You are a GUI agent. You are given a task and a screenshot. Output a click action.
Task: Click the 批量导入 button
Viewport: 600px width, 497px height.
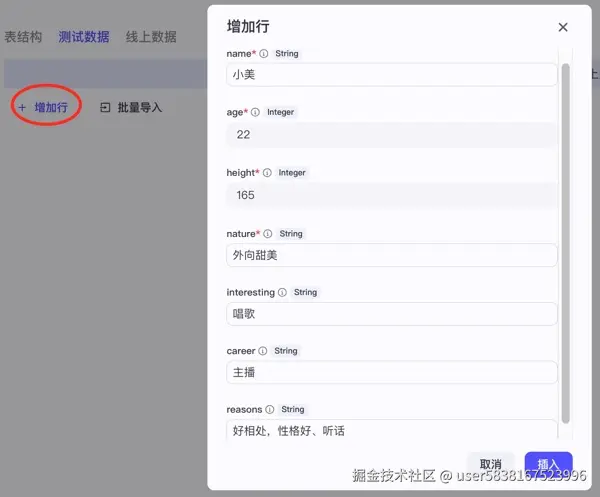pyautogui.click(x=131, y=108)
